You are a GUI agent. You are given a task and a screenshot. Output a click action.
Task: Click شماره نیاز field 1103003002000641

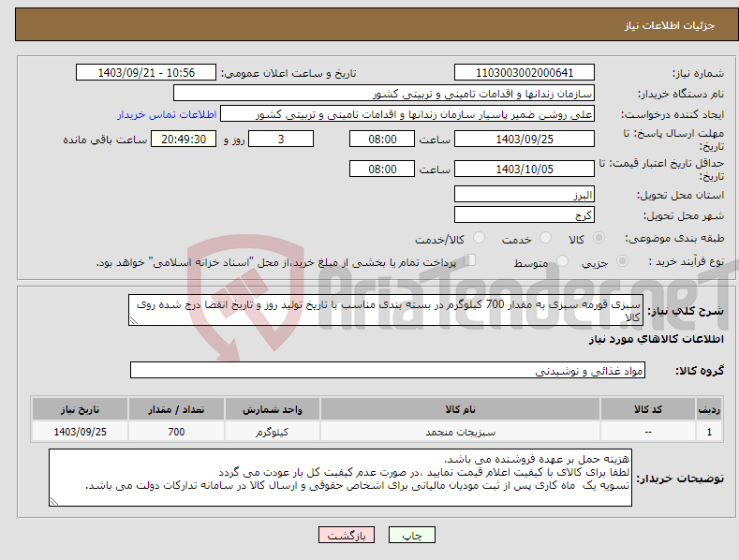coord(525,73)
